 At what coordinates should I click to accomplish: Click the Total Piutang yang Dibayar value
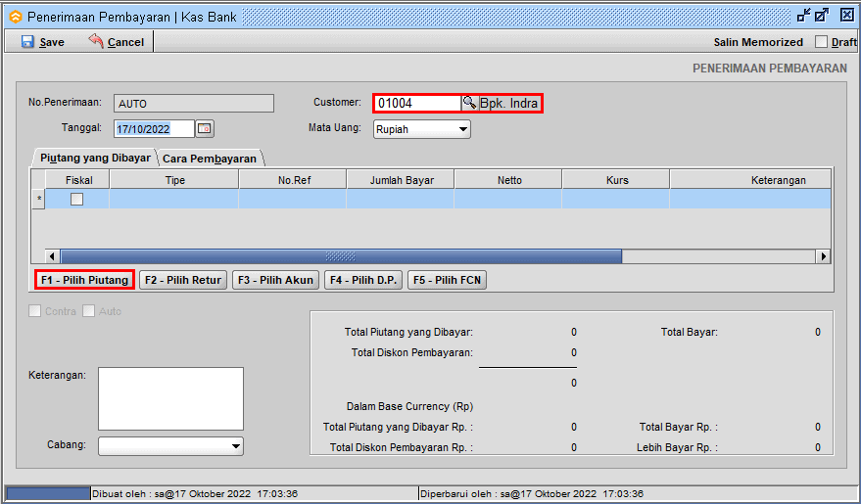coord(574,332)
